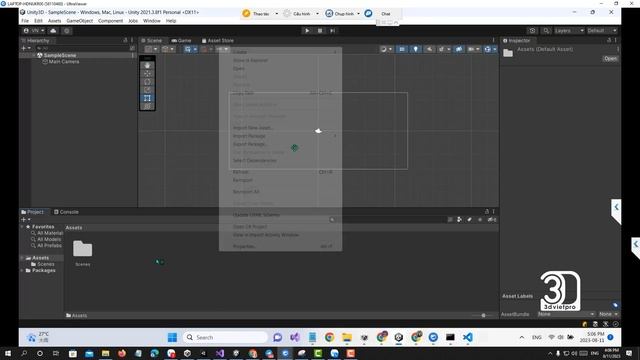Screen dimensions: 640x360
Task: Select the Transform tool
Action: click(x=147, y=107)
